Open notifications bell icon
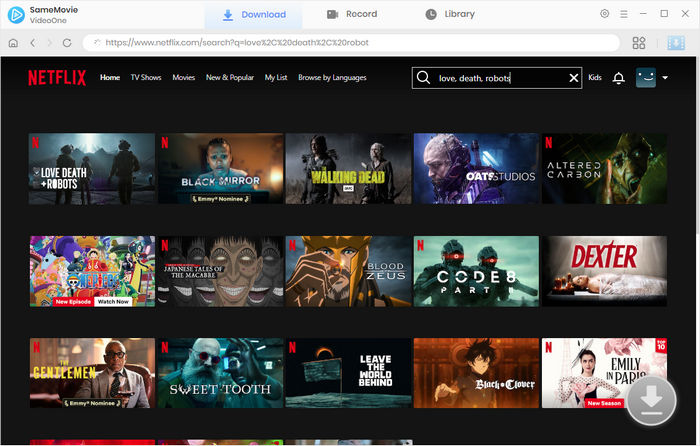The image size is (700, 446). (618, 78)
